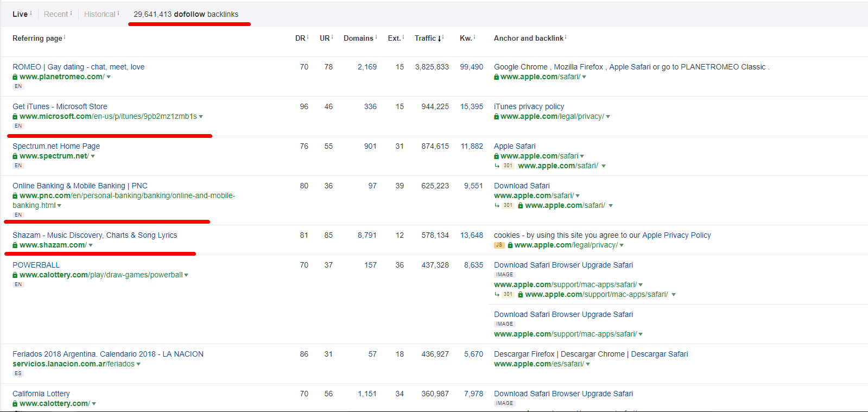Screen dimensions: 868x412
Task: Click 336 domains count for Microsoft row
Action: [x=370, y=106]
